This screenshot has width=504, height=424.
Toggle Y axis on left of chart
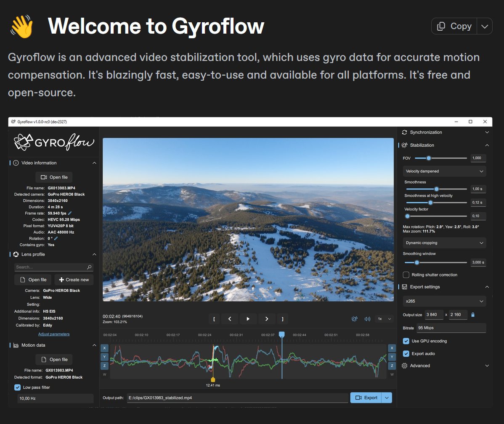coord(104,357)
